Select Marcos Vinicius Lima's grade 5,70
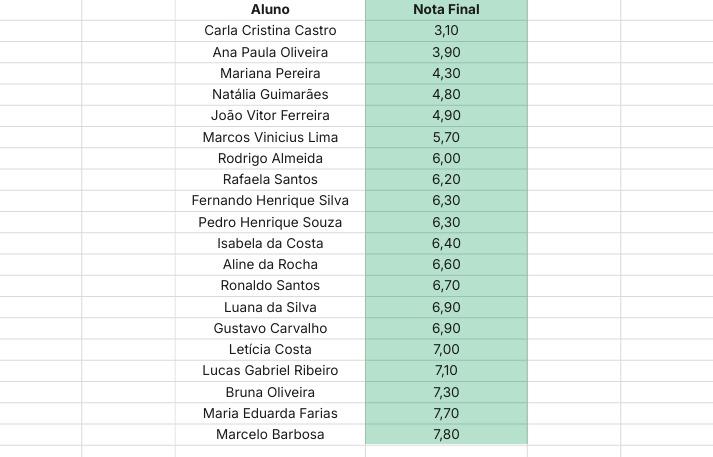The image size is (713, 457). [446, 137]
